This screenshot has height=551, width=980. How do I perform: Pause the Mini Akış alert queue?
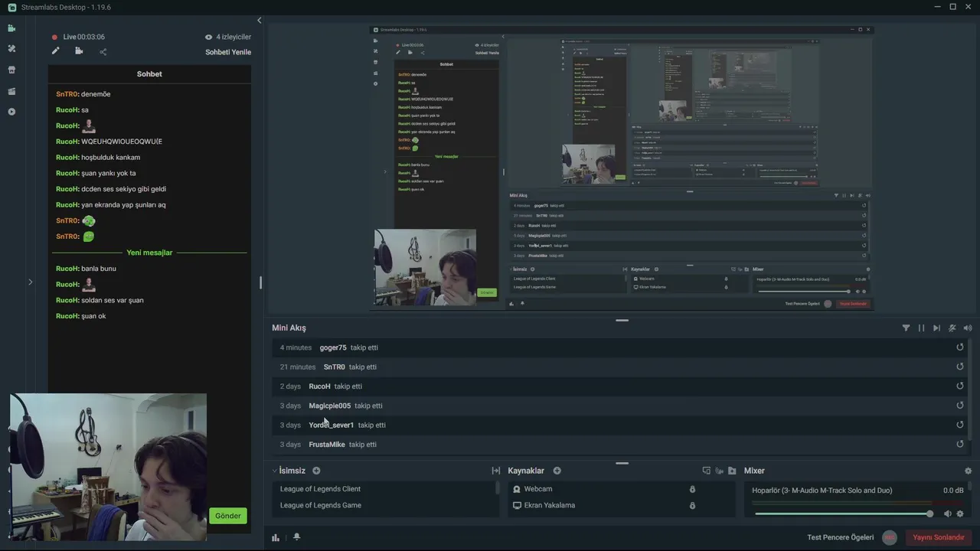coord(921,328)
